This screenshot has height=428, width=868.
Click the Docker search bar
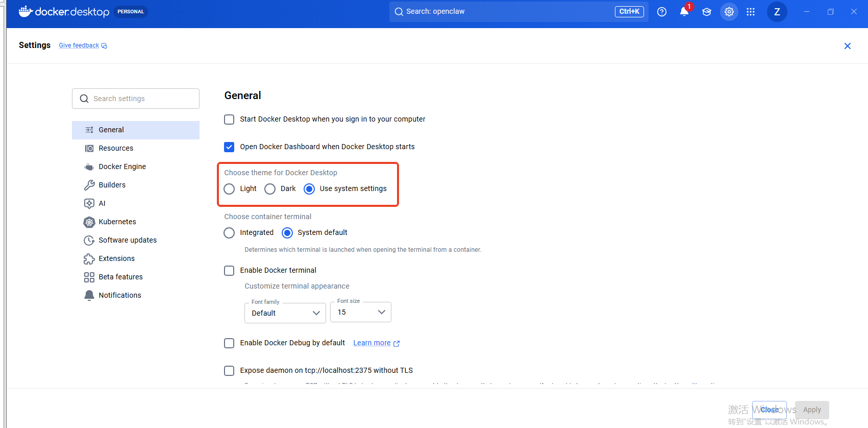[518, 12]
